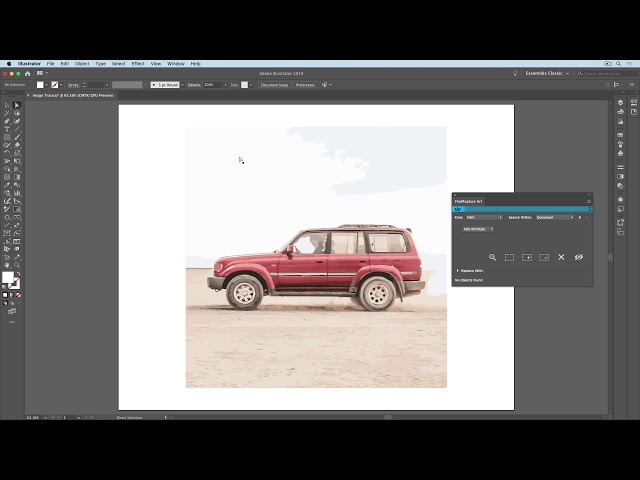Select the Scale tool
640x480 pixels.
pos(17,153)
